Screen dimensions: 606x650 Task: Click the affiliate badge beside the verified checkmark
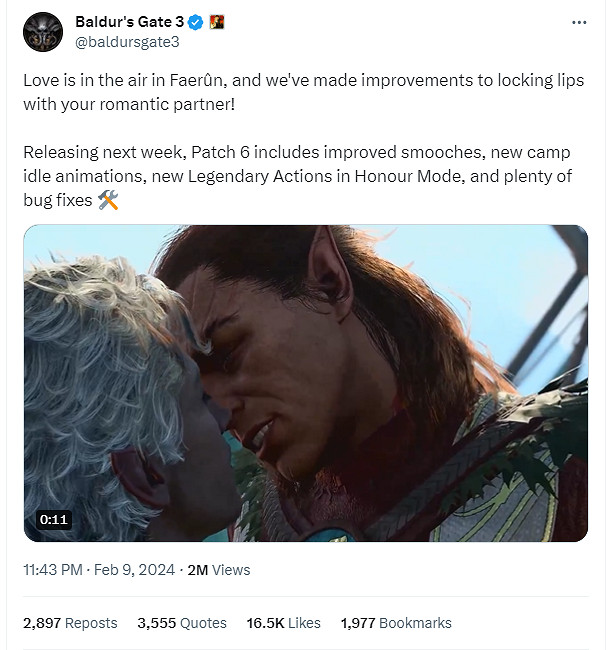(x=216, y=22)
